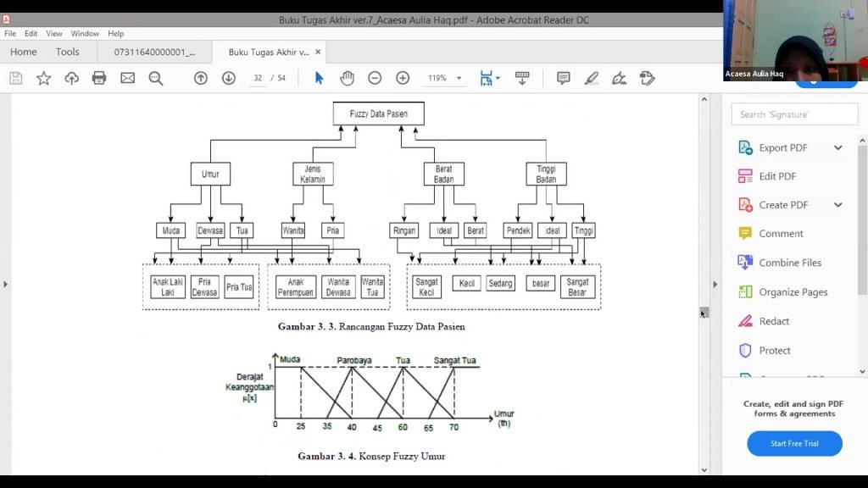The width and height of the screenshot is (868, 488).
Task: Click the page number field
Action: [257, 78]
